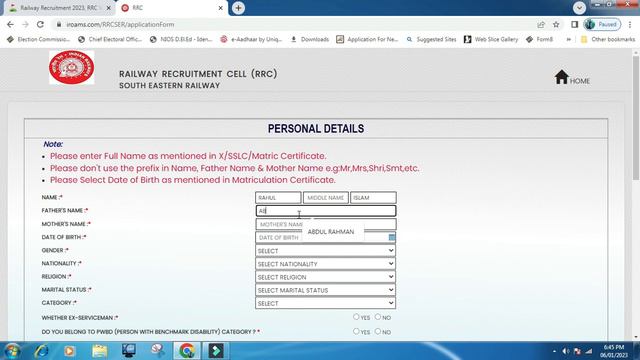Click the share page icon in address bar
Screen dimensions: 640x360
(541, 24)
